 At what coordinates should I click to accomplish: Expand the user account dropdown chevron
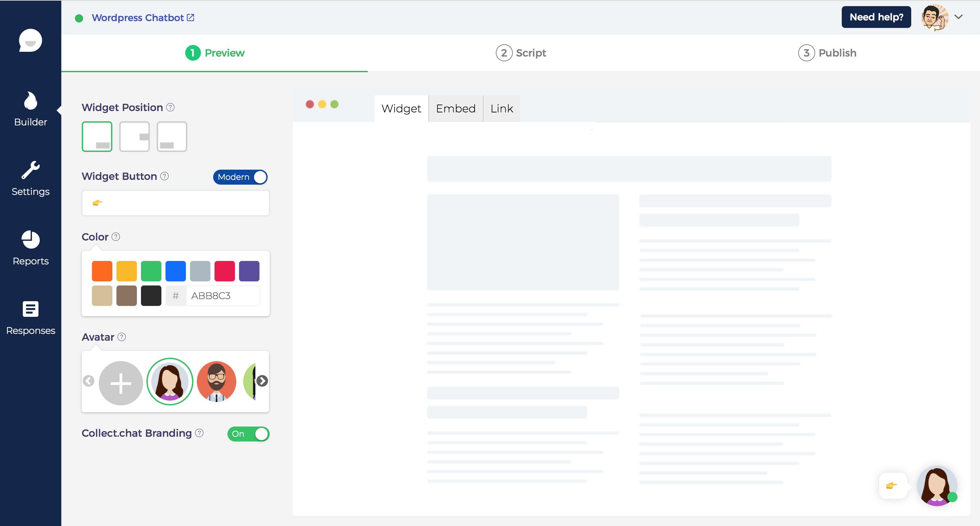(958, 17)
